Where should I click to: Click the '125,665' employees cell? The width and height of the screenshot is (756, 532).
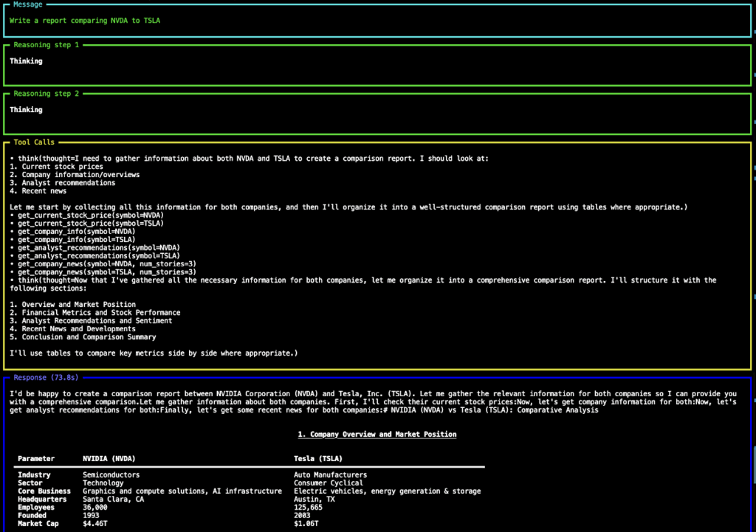pos(308,508)
